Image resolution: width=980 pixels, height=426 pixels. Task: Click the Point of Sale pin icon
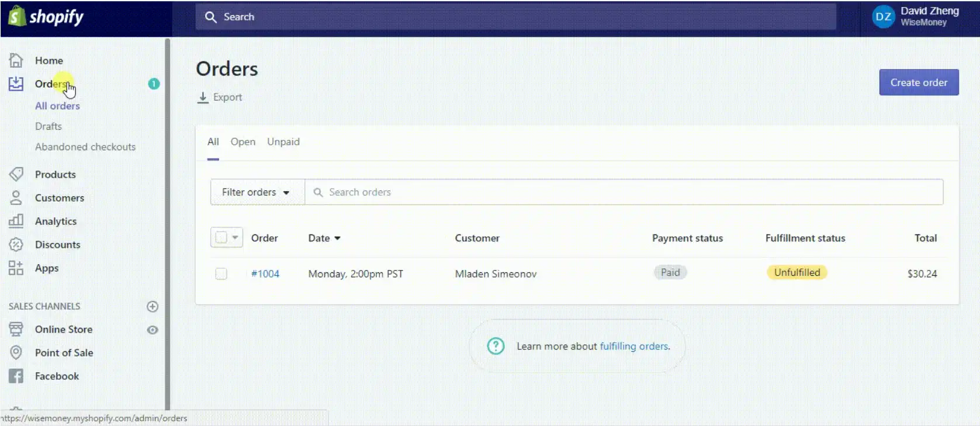(x=16, y=352)
